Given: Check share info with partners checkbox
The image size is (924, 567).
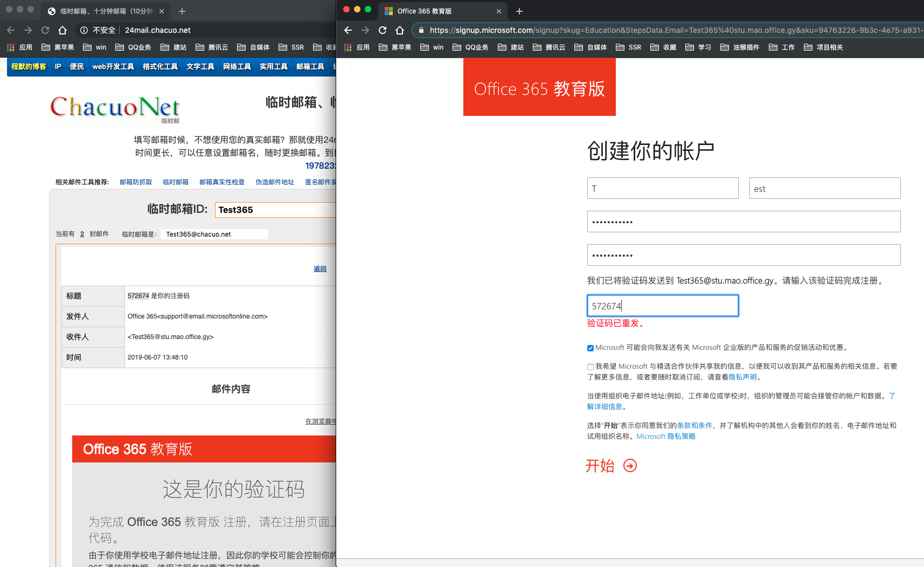Looking at the screenshot, I should coord(590,367).
